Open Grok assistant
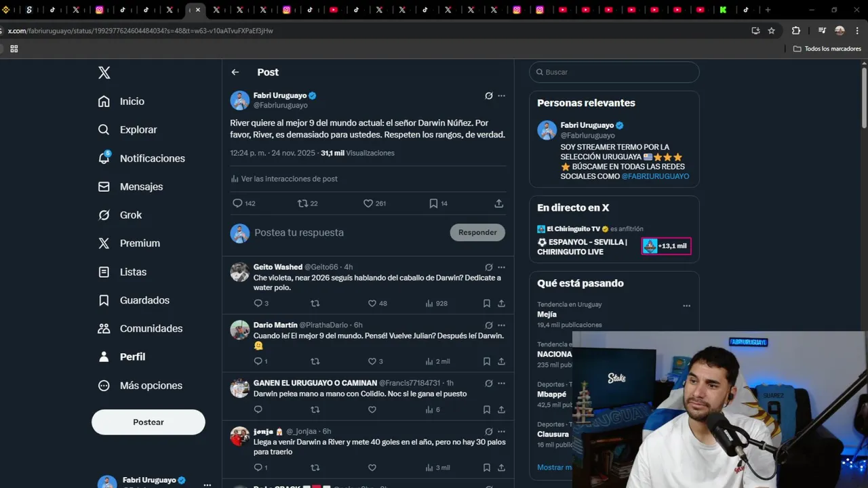The height and width of the screenshot is (488, 868). 120,215
